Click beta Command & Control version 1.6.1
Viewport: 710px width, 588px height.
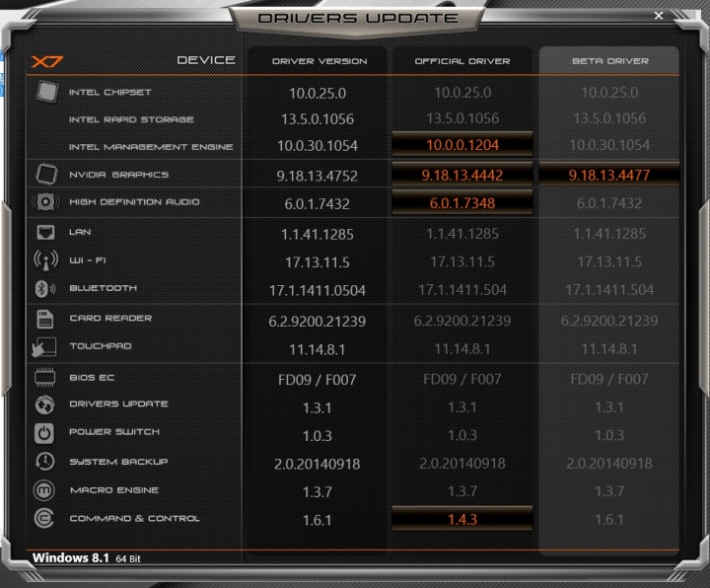tap(609, 520)
